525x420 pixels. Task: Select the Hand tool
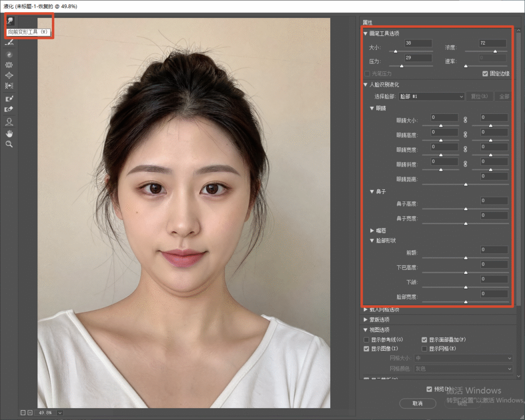point(9,134)
